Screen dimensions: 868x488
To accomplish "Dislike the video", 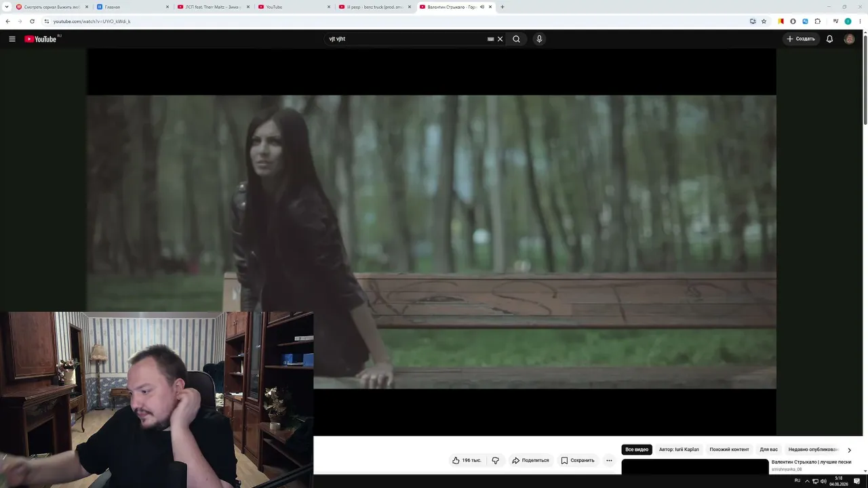I will tap(495, 460).
